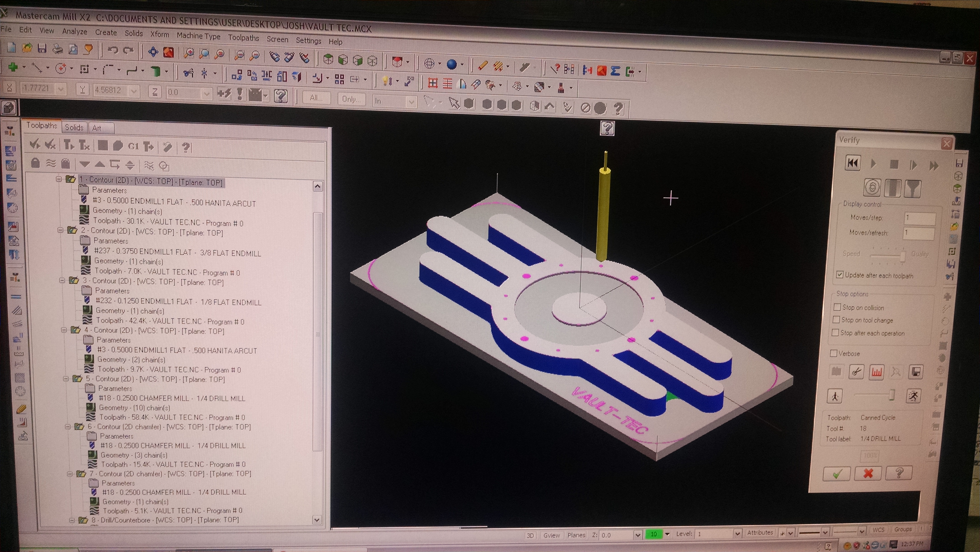
Task: Click the lock operations icon
Action: coord(35,163)
